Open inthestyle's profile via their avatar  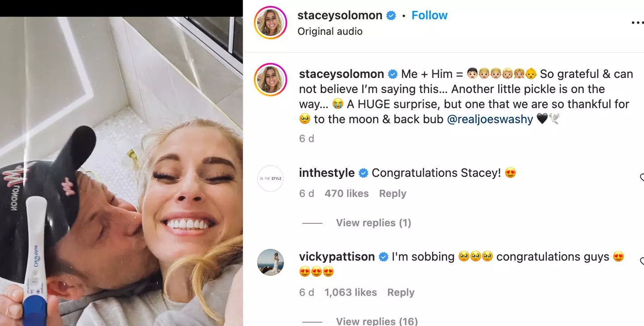click(270, 178)
